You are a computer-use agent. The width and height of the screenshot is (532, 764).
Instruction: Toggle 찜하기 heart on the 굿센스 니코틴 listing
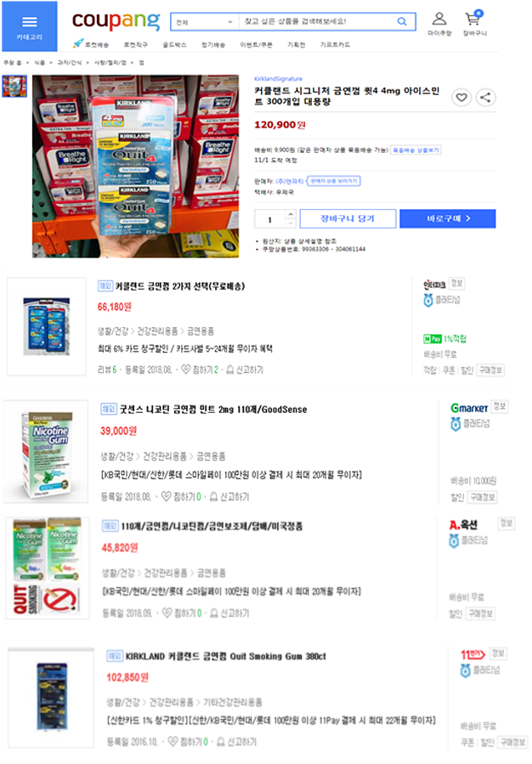point(166,496)
